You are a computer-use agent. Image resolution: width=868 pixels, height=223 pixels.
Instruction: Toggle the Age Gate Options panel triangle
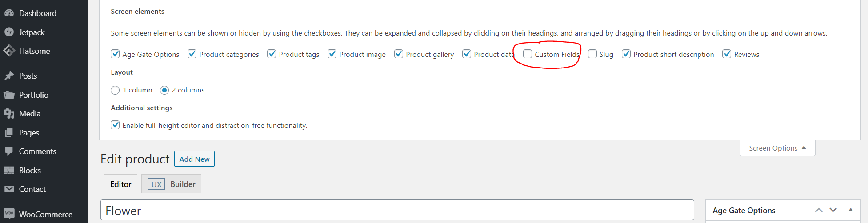(851, 210)
